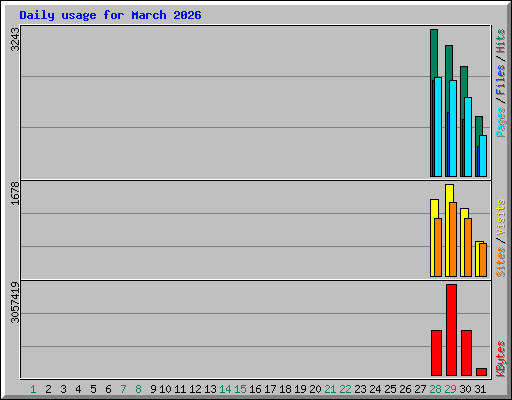512x400 pixels.
Task: Click the Sites legend label
Action: coord(500,262)
